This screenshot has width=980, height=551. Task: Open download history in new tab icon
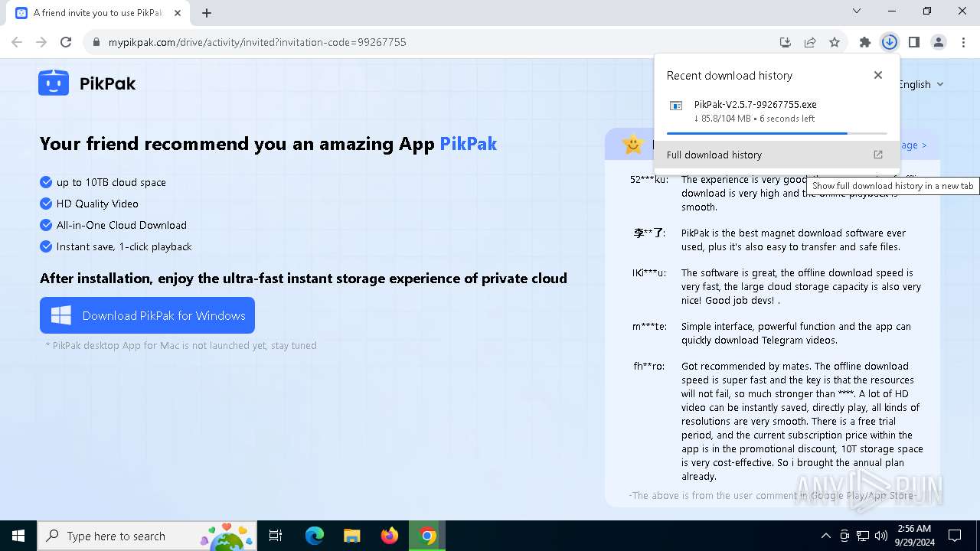[878, 155]
